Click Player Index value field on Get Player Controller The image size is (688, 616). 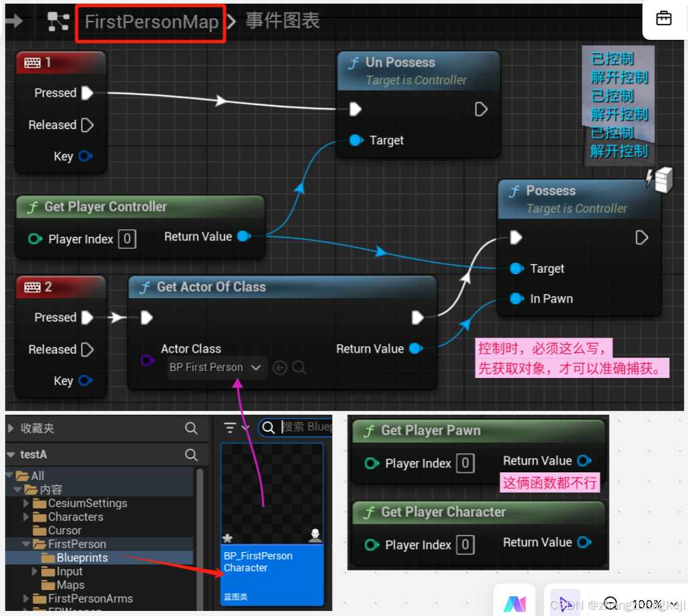[127, 239]
